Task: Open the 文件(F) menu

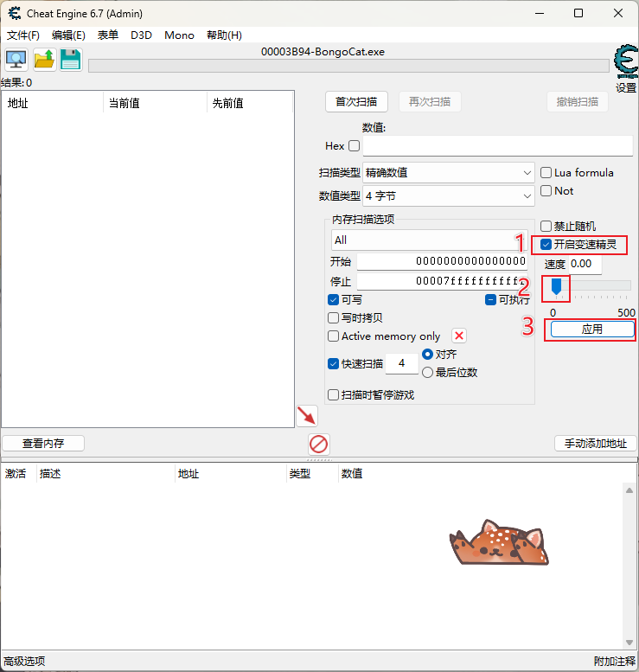Action: [x=23, y=35]
